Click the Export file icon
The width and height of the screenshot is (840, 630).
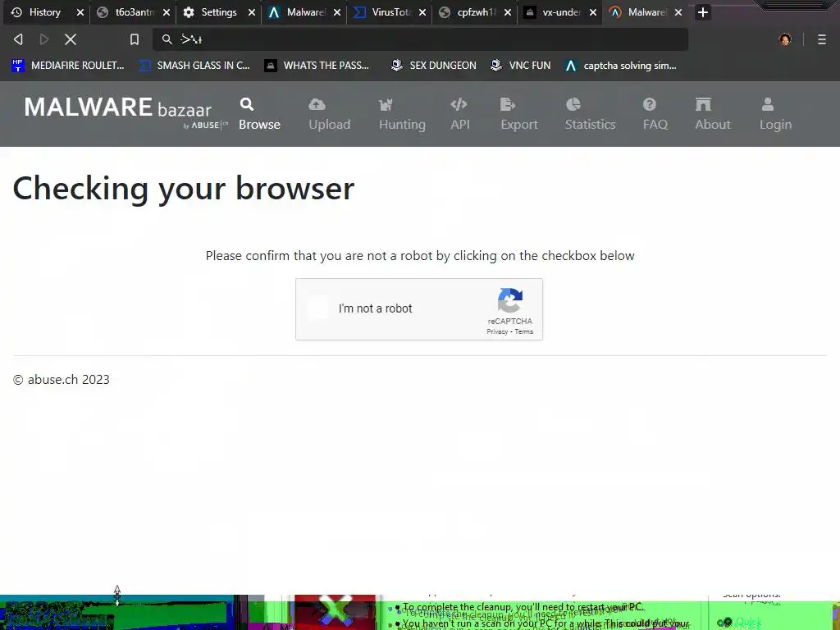click(x=507, y=104)
